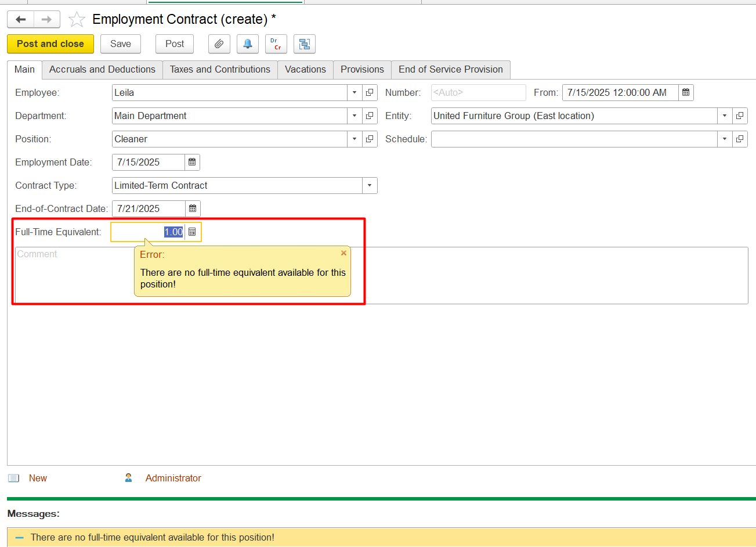Open calendar for End-of-Contract Date
Screen dimensions: 756x547
[193, 208]
